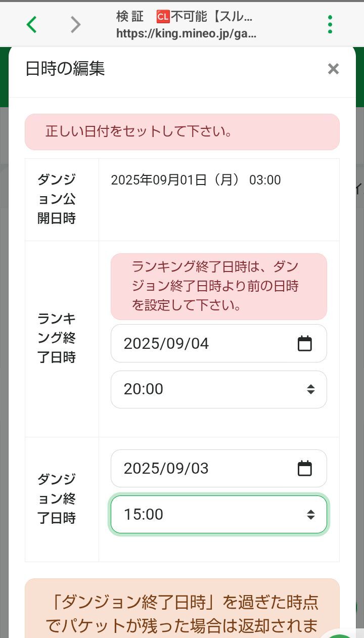Tap the 正しい日付をセットして下さい error banner
The width and height of the screenshot is (364, 638).
tap(182, 132)
